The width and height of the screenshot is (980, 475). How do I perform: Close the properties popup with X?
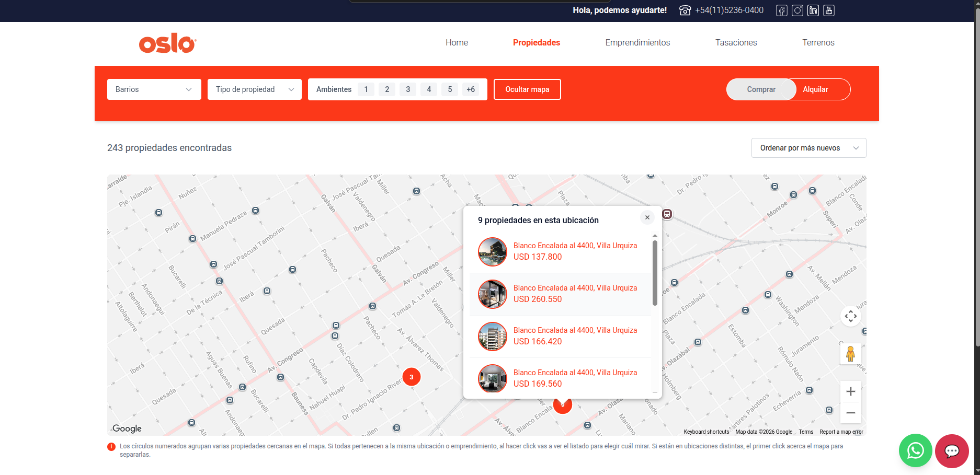(647, 217)
